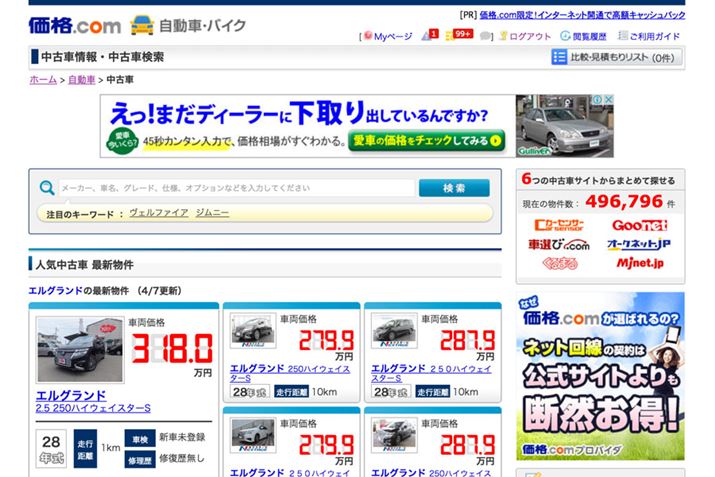Open notifications bell with 1 badge
The image size is (715, 477).
(x=429, y=36)
